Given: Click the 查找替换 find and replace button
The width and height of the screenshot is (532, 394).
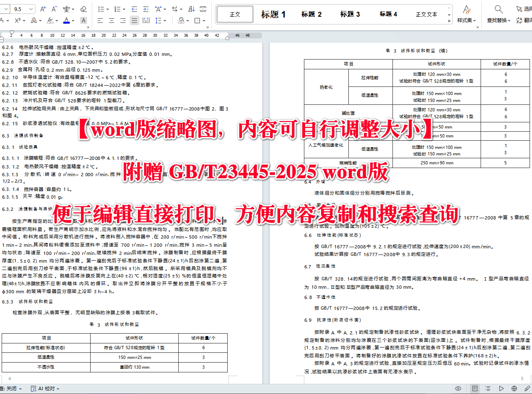Looking at the screenshot, I should tap(498, 14).
